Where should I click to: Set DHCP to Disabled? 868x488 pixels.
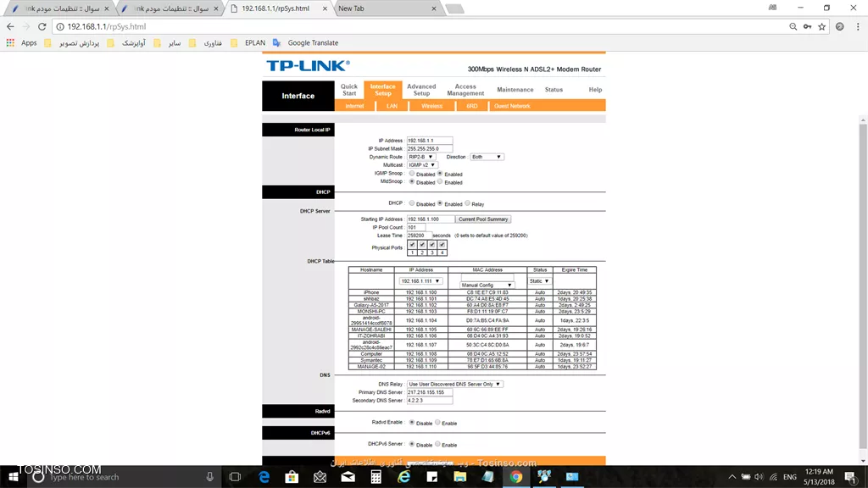pyautogui.click(x=412, y=203)
